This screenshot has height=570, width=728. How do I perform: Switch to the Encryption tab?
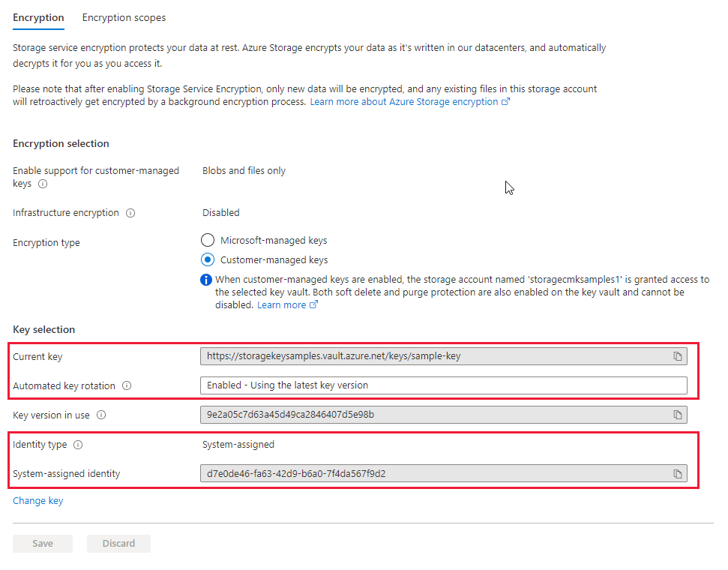(x=38, y=17)
